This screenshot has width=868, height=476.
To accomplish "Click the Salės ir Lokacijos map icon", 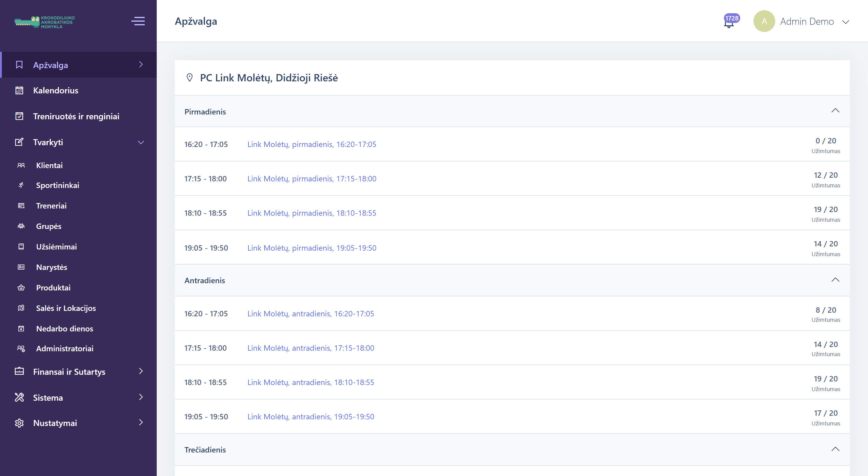I will 21,308.
